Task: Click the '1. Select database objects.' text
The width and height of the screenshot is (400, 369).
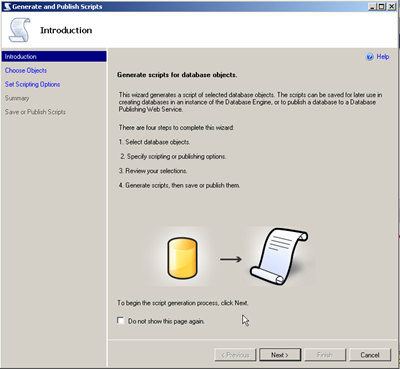Action: 154,142
